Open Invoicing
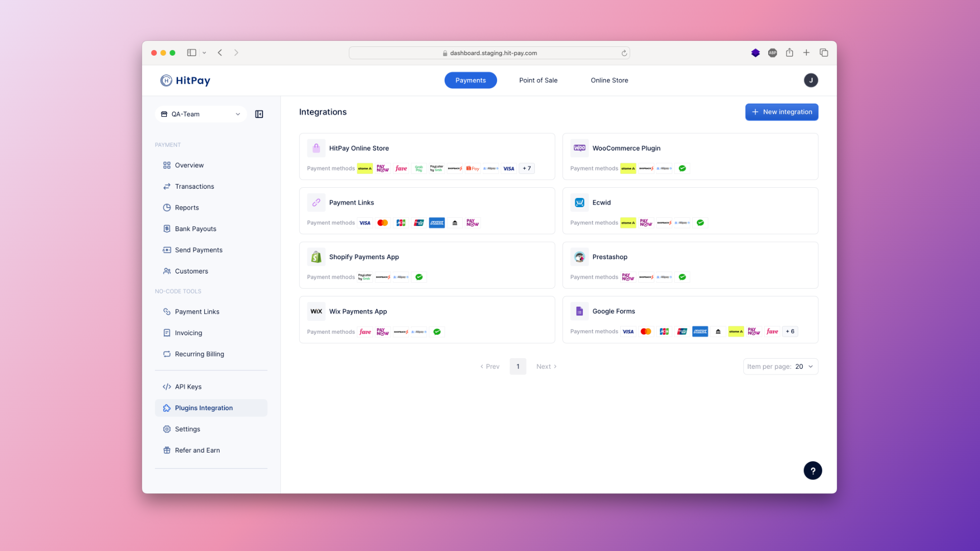This screenshot has height=551, width=980. [x=211, y=333]
